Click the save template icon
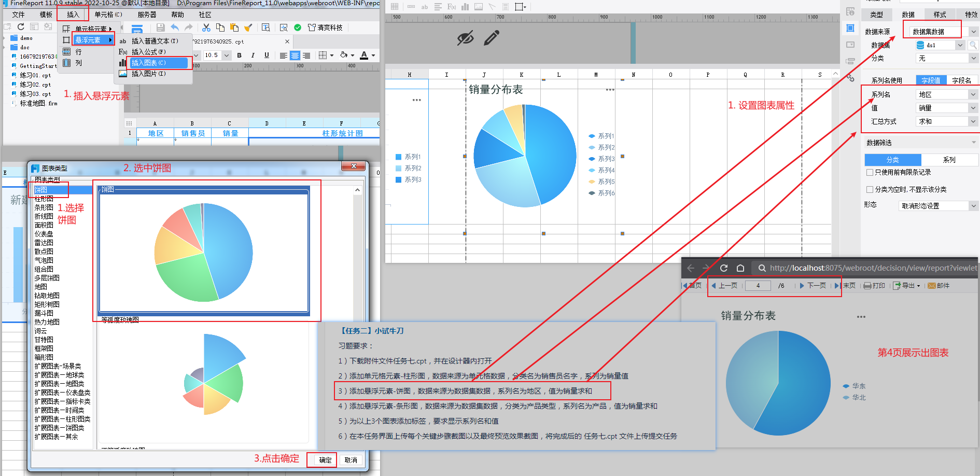 click(160, 27)
